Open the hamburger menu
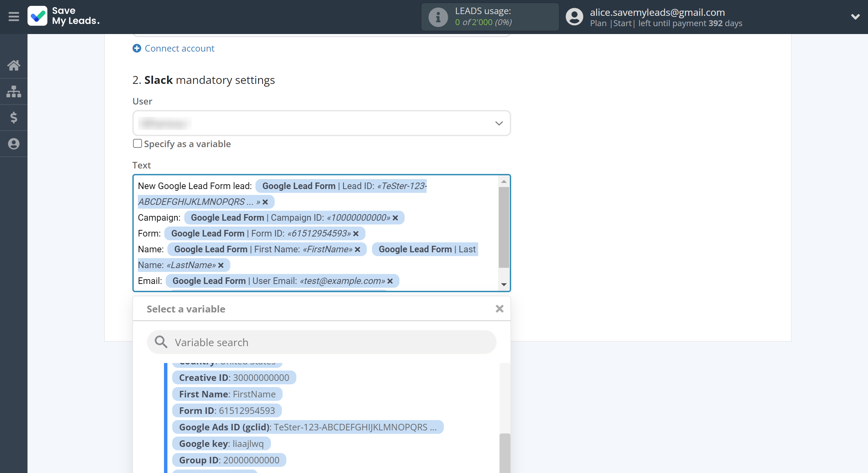868x473 pixels. 14,16
